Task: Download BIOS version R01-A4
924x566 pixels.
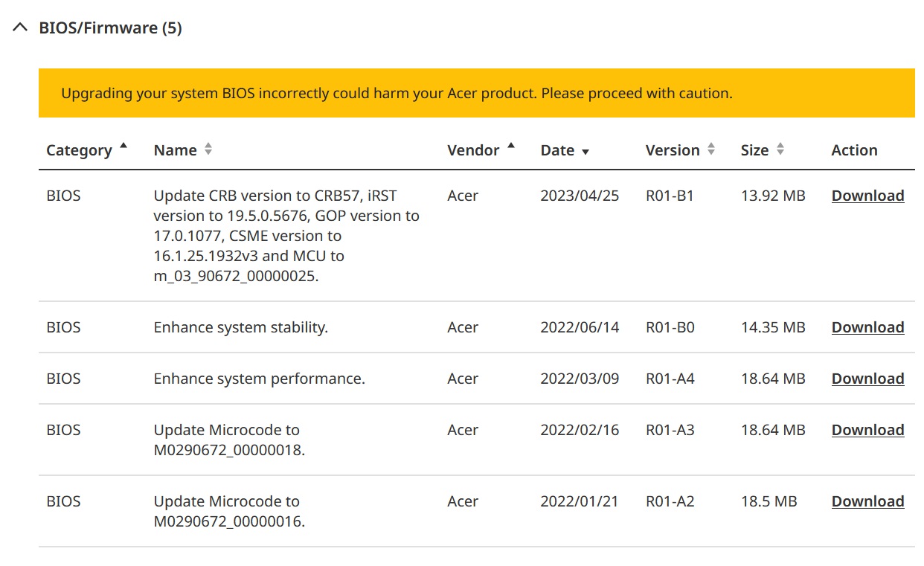Action: [867, 379]
